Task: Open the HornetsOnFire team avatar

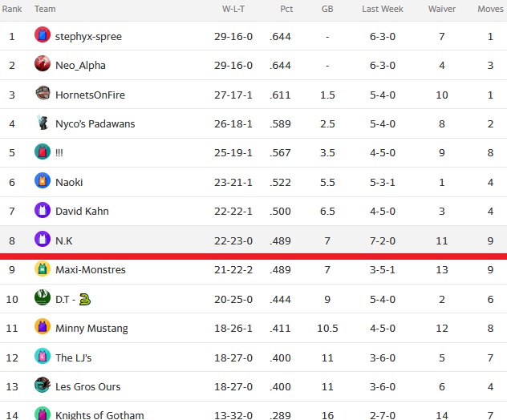Action: pyautogui.click(x=43, y=93)
